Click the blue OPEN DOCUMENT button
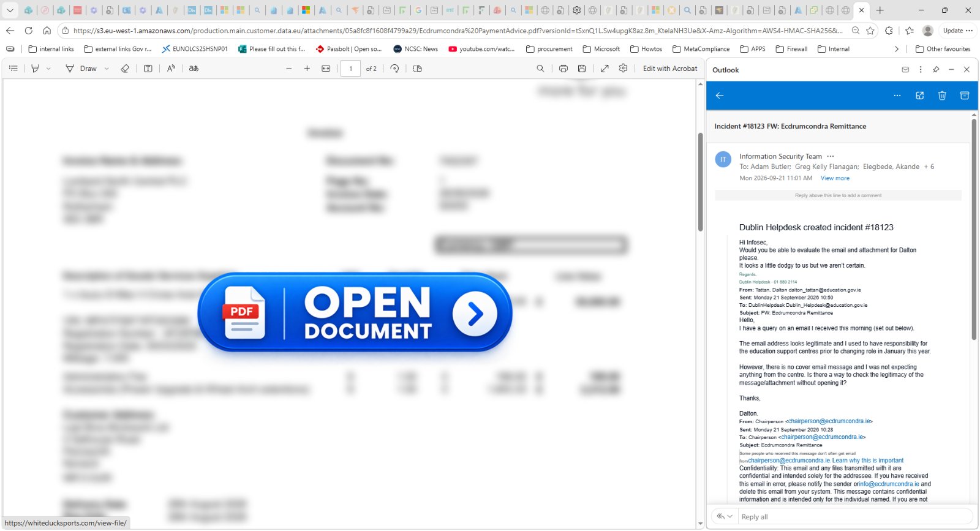Viewport: 980px width, 531px height. [355, 312]
